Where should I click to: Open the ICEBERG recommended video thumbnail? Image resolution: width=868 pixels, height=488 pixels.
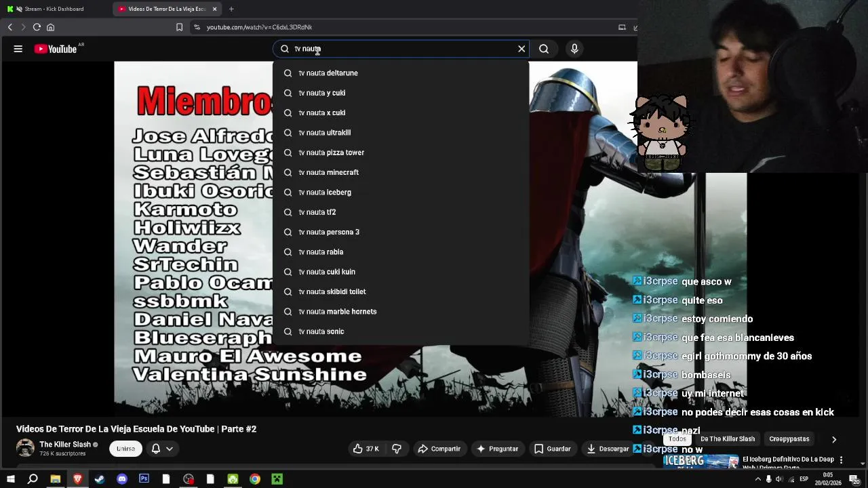point(701,461)
